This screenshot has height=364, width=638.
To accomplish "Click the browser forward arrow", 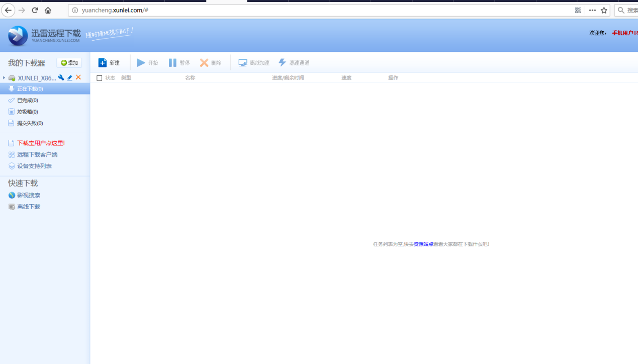I will click(x=22, y=10).
